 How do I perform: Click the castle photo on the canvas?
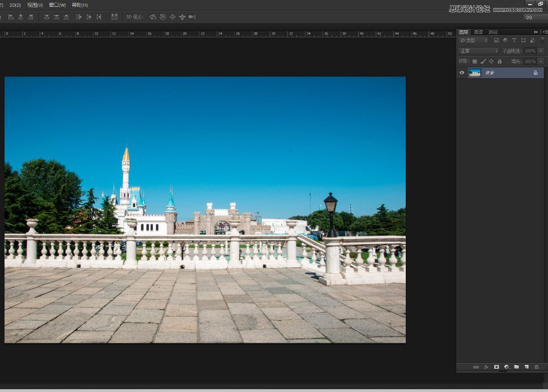point(205,210)
